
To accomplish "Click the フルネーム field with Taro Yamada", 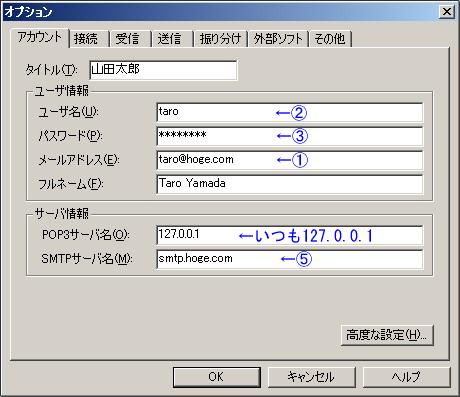I will 290,184.
